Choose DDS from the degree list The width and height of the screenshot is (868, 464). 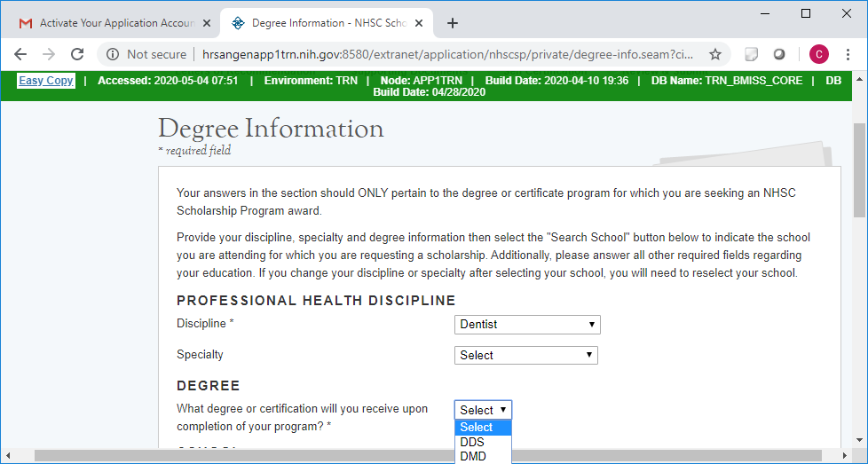(x=484, y=442)
